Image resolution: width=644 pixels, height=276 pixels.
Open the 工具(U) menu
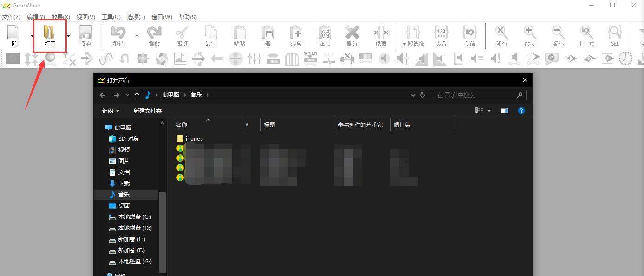tap(111, 17)
